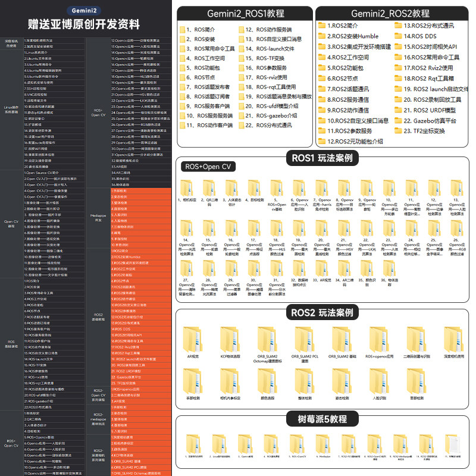Viewport: 476px width, 476px height.
Task: Open the '26、Opencv应用—RGB颜色过滤' folder
Action: [x=457, y=228]
